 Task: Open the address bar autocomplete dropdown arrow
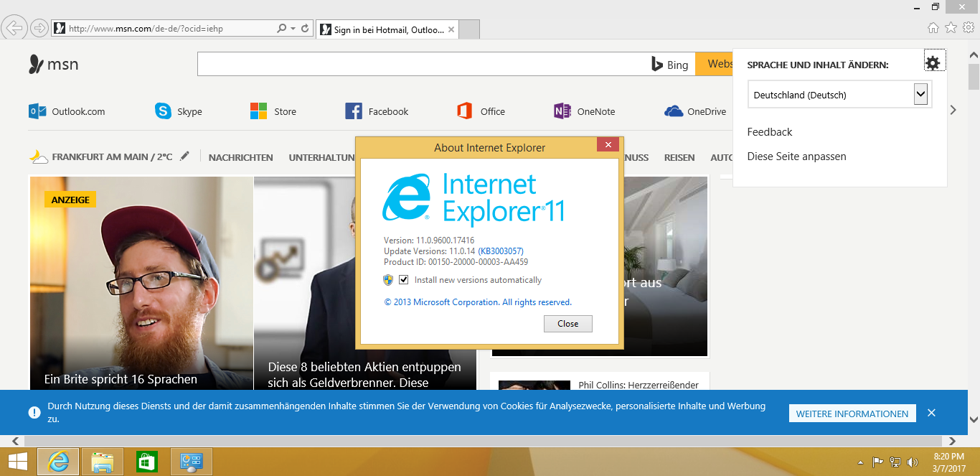[293, 29]
